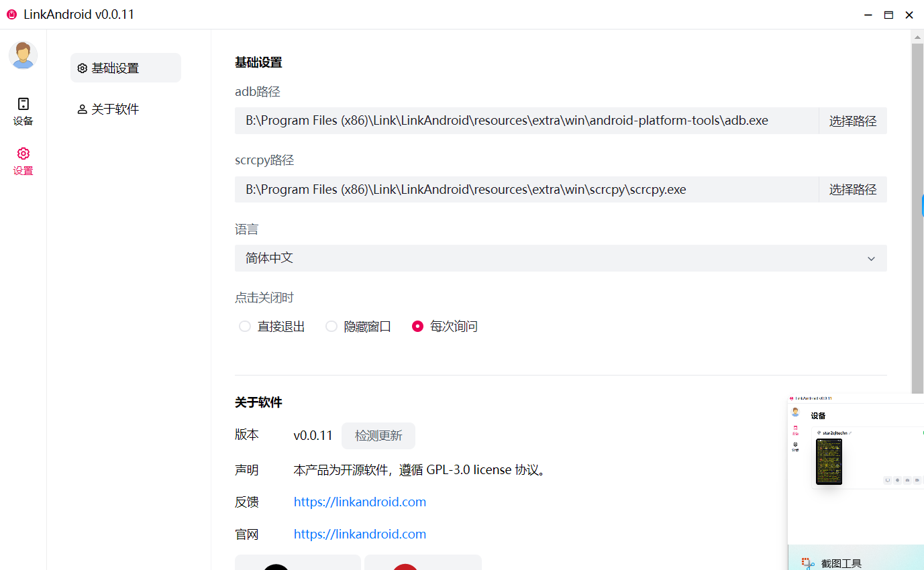924x570 pixels.
Task: Click 选择路径 for scrcpy path
Action: click(853, 189)
